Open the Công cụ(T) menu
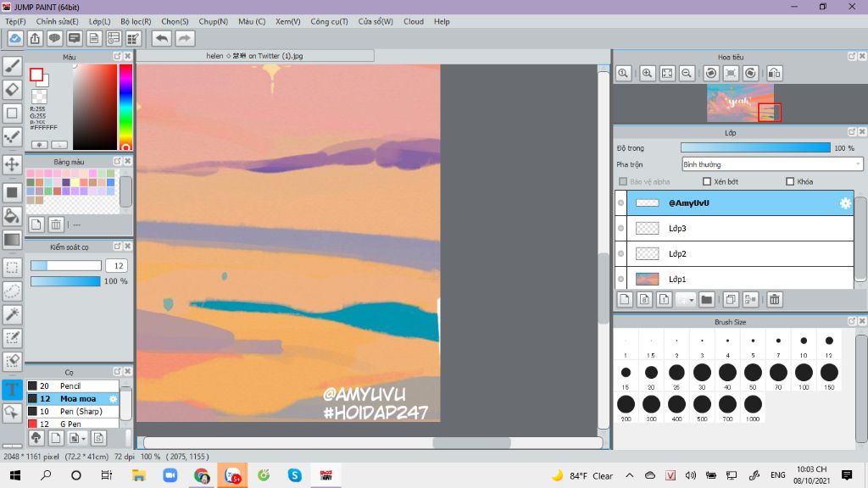 click(x=330, y=21)
